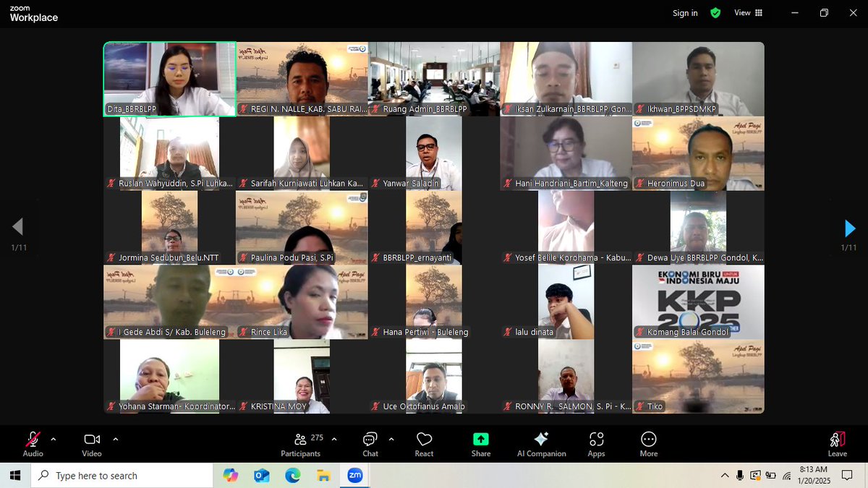
Task: Click the Sign in link
Action: [685, 13]
